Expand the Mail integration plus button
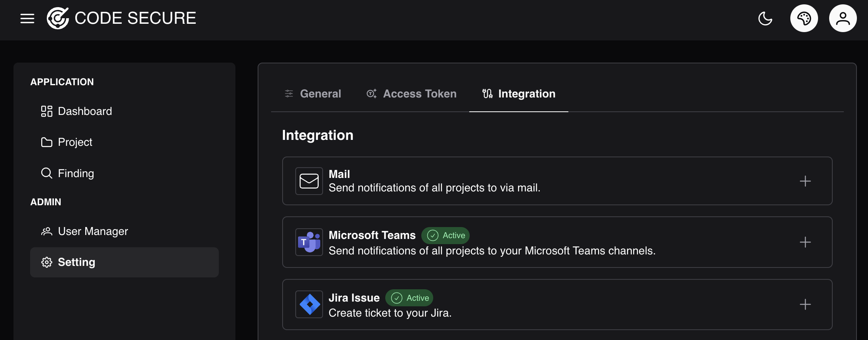This screenshot has height=340, width=868. 805,181
